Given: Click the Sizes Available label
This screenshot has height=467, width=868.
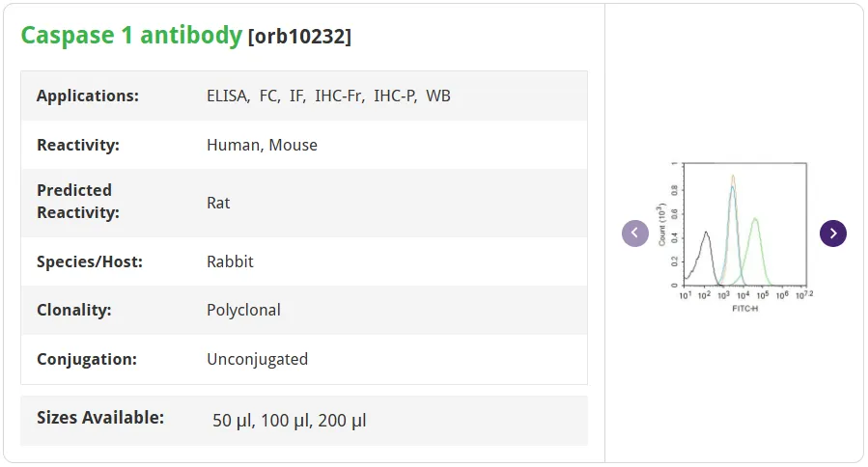Looking at the screenshot, I should (x=100, y=418).
